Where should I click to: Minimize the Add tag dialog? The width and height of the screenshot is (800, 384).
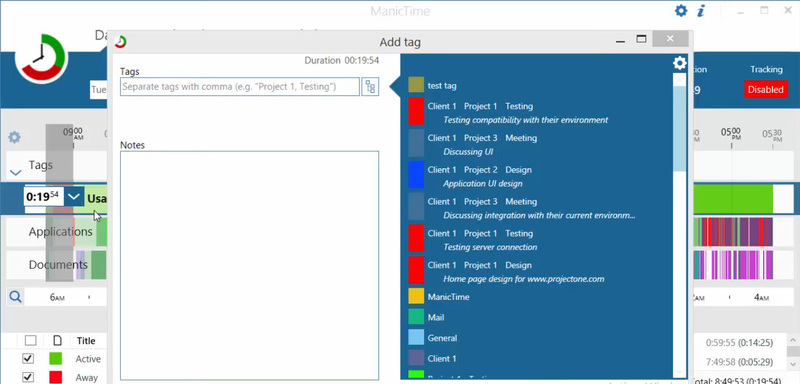coord(620,42)
